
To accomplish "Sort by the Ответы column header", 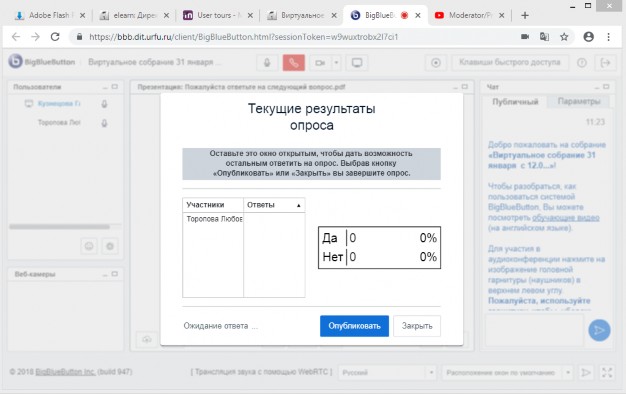I will click(274, 205).
